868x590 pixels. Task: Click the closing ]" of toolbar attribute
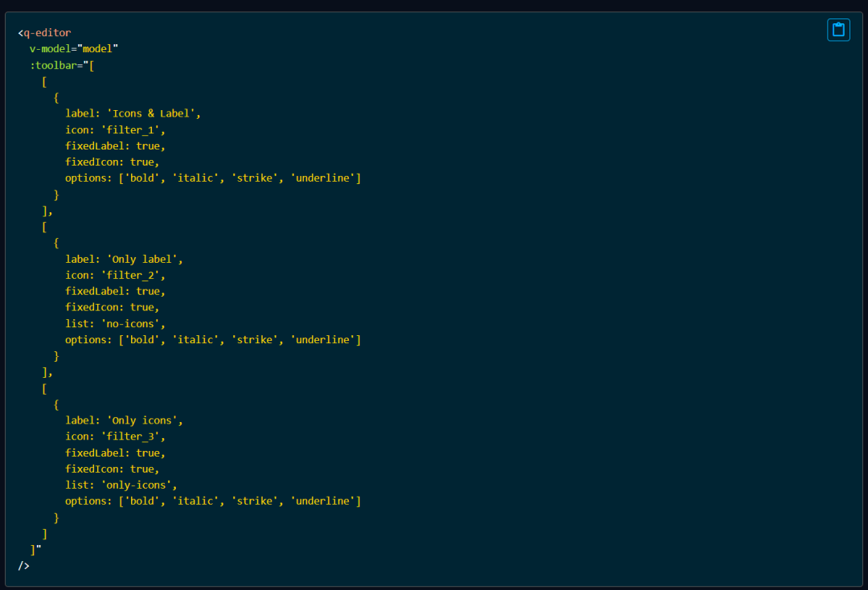pos(35,550)
